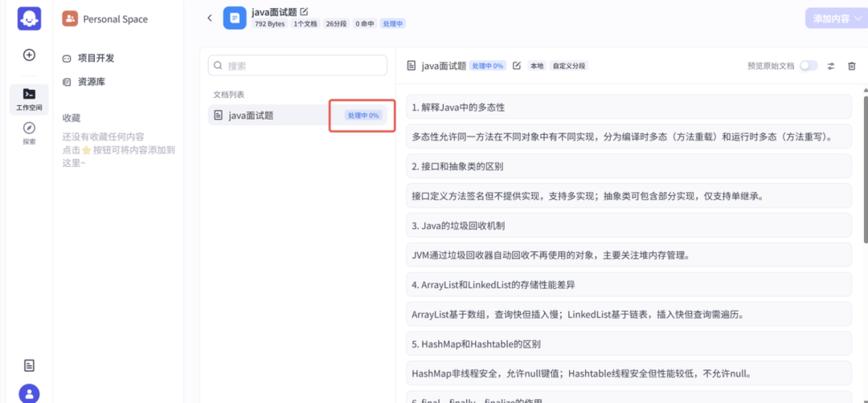This screenshot has width=868, height=403.
Task: Click the 1个文档 tag
Action: click(305, 24)
